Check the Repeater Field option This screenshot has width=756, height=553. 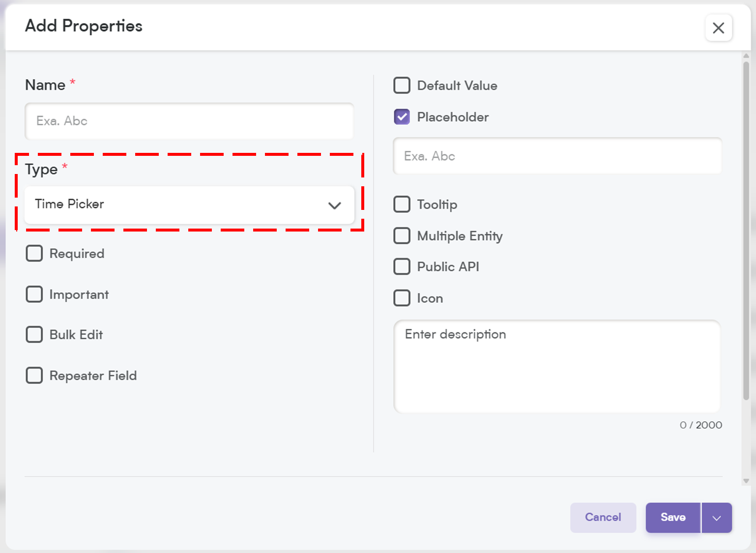34,376
